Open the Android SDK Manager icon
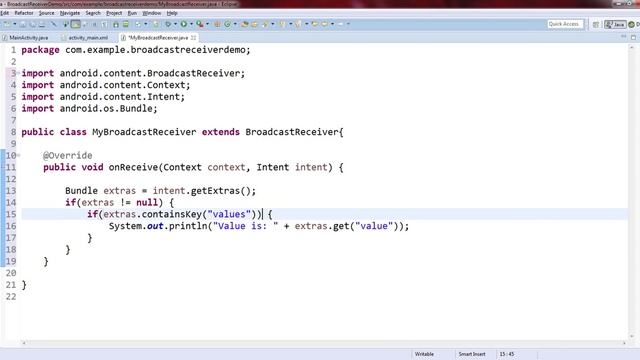The width and height of the screenshot is (640, 360). point(116,24)
